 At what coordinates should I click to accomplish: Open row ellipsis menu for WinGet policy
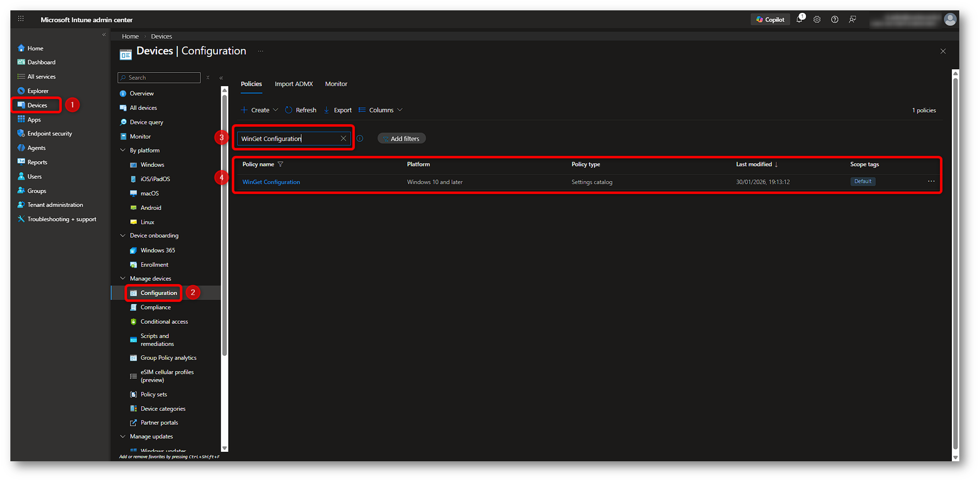(931, 181)
